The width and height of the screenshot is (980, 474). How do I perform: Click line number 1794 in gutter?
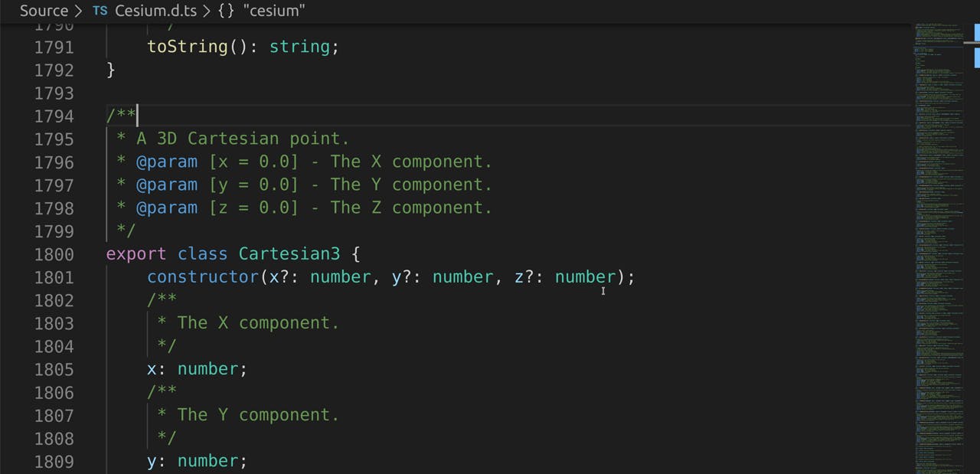pyautogui.click(x=54, y=116)
